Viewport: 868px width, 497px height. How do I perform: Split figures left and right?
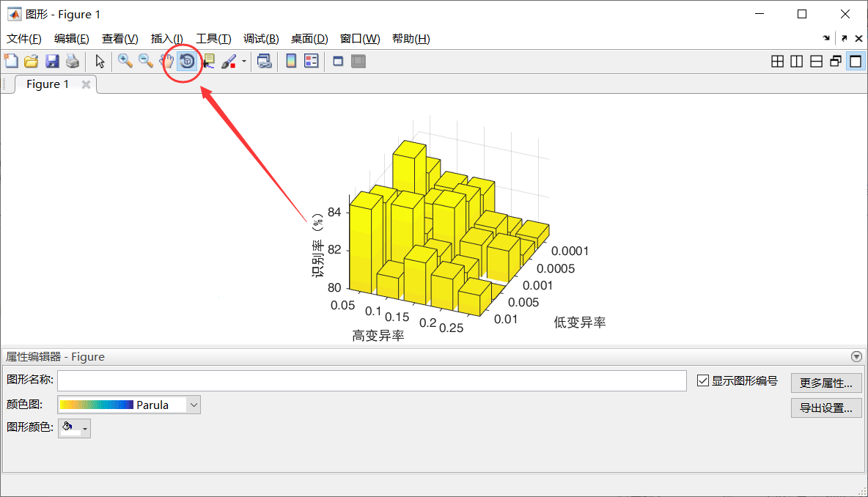coord(797,62)
